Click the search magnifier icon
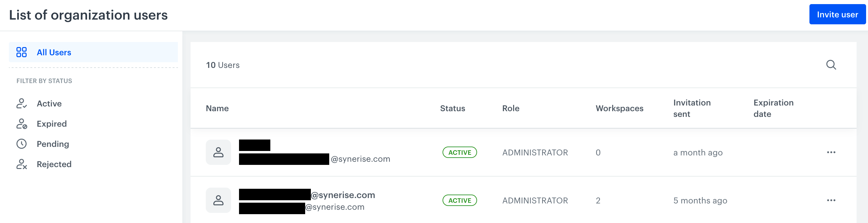 [x=831, y=65]
